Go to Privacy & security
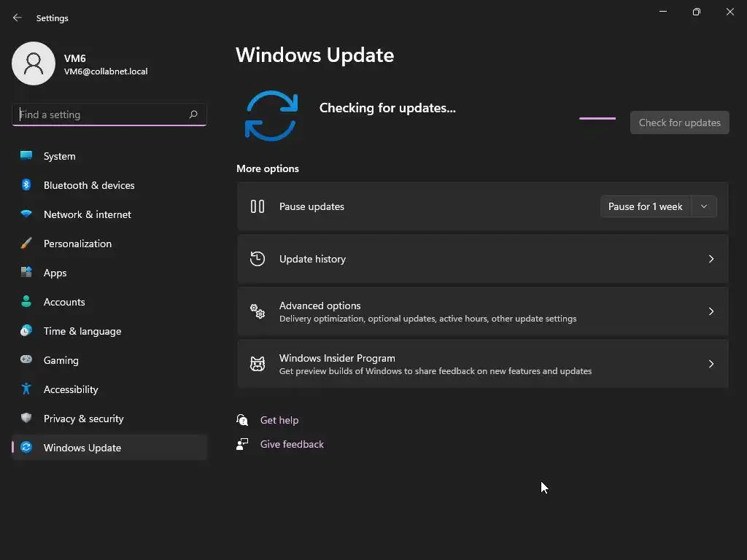Image resolution: width=747 pixels, height=560 pixels. 109,419
